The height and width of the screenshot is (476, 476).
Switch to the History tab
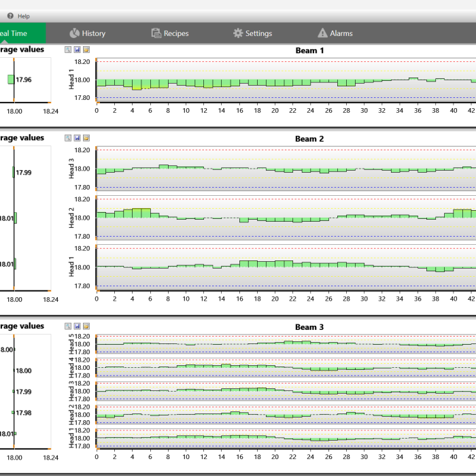[x=87, y=33]
